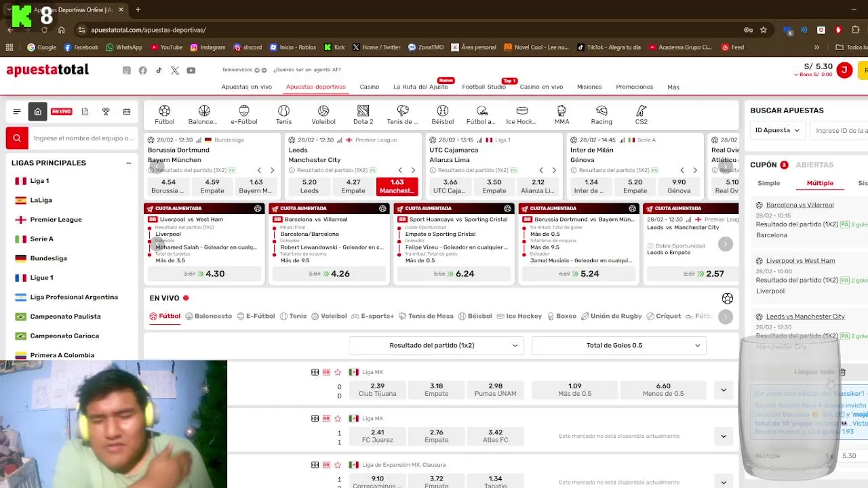Open LaLiga in main leagues
The height and width of the screenshot is (488, 868).
pyautogui.click(x=41, y=200)
